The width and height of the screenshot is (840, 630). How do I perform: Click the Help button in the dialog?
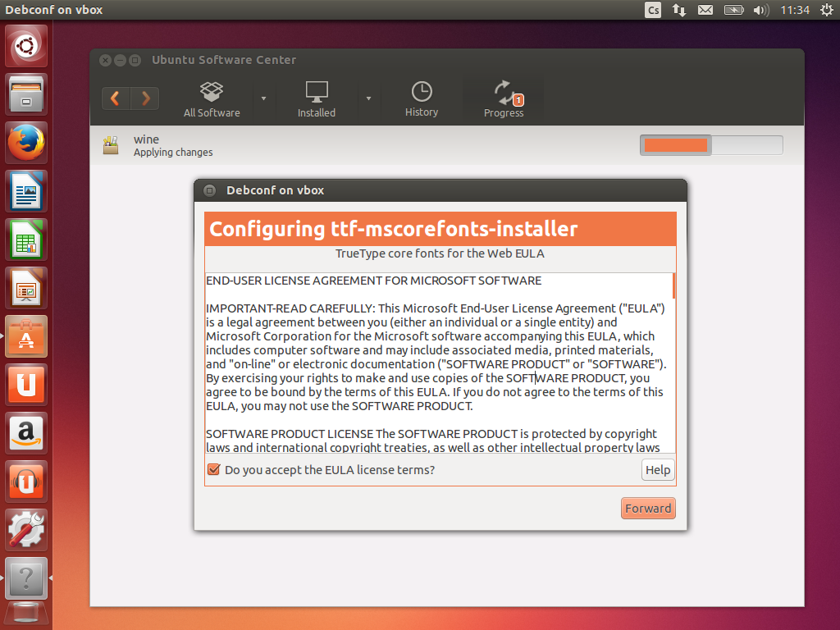(x=658, y=470)
